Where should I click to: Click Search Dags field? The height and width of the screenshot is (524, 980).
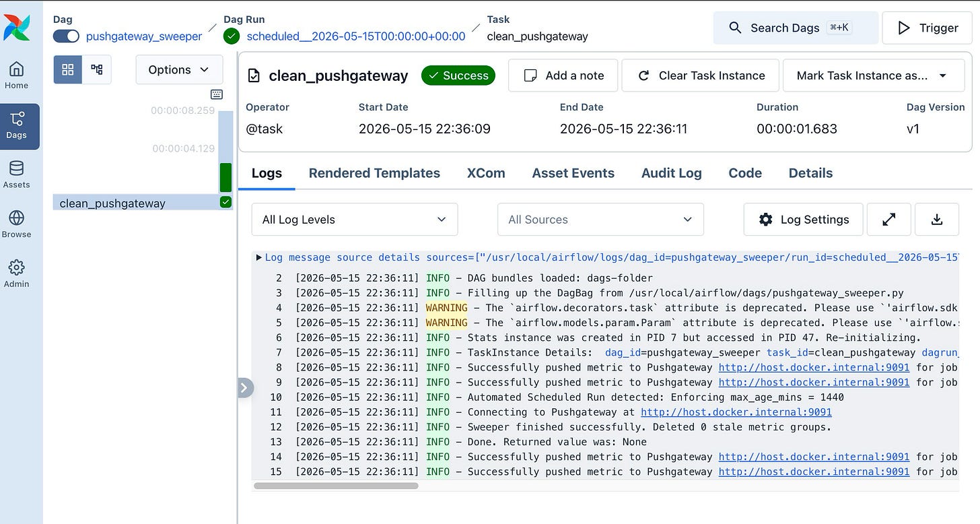[796, 28]
